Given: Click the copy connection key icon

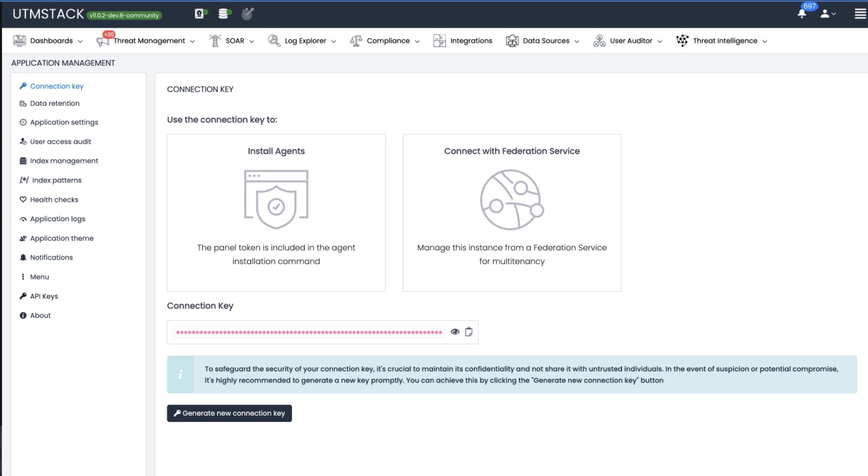Looking at the screenshot, I should click(x=468, y=332).
